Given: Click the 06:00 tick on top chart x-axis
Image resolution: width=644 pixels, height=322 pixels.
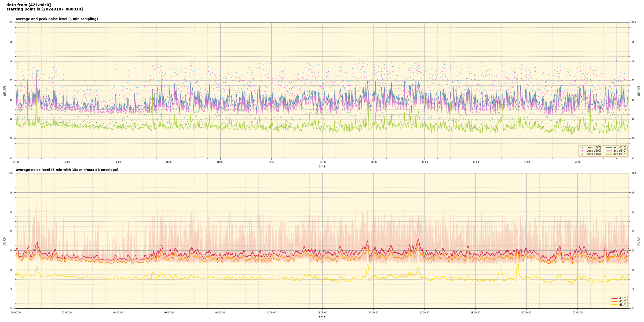Looking at the screenshot, I should [169, 162].
